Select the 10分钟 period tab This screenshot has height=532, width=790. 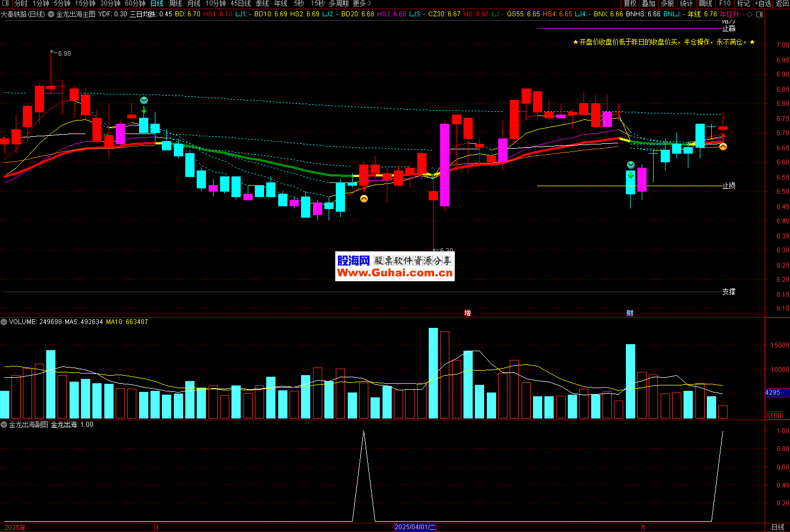[216, 4]
